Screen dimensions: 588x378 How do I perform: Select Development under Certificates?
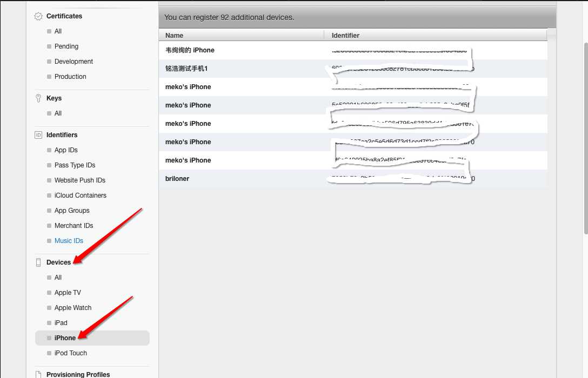tap(73, 62)
